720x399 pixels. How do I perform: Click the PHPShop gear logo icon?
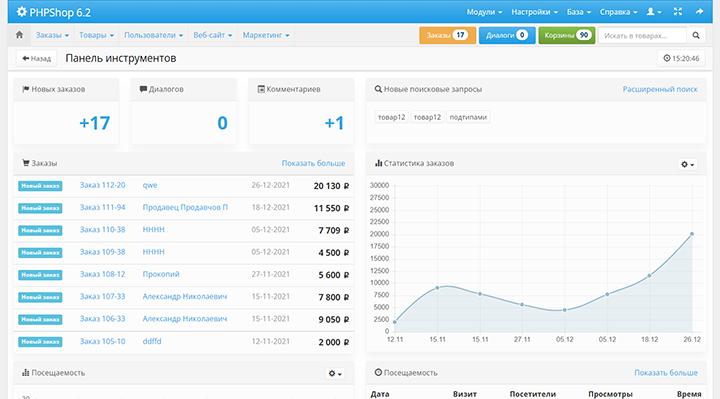pyautogui.click(x=22, y=12)
